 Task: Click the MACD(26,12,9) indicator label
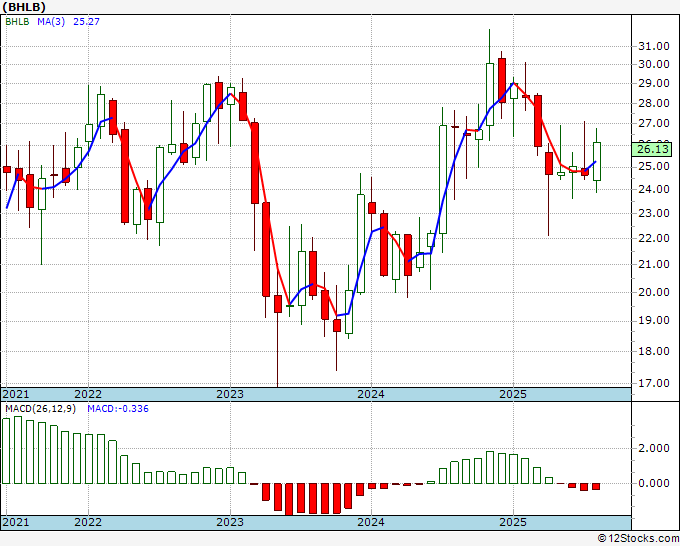tap(40, 409)
